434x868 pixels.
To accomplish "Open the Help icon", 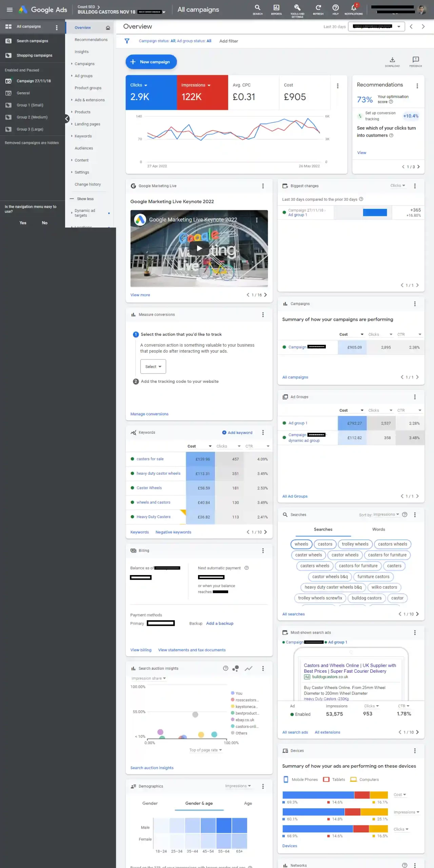I will (335, 9).
